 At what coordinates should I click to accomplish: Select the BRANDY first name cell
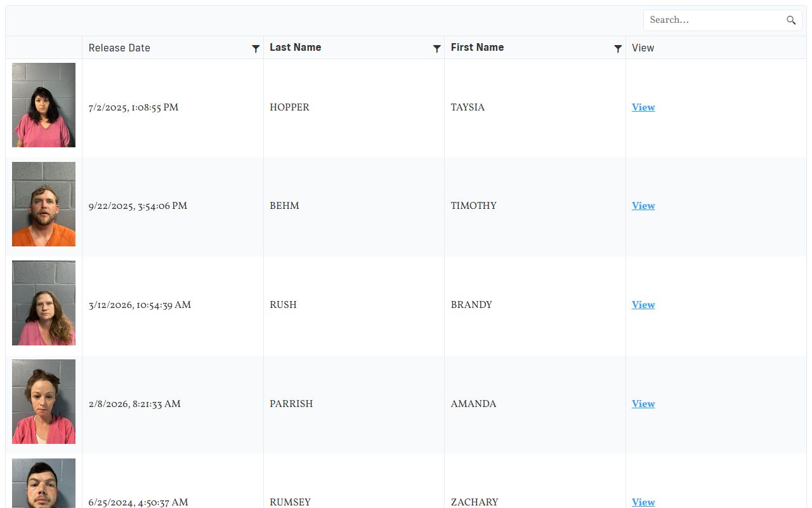click(535, 306)
